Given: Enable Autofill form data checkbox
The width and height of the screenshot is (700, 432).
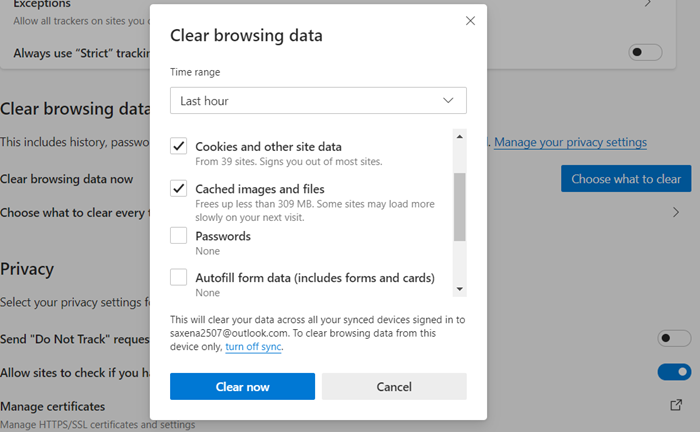Looking at the screenshot, I should click(179, 277).
